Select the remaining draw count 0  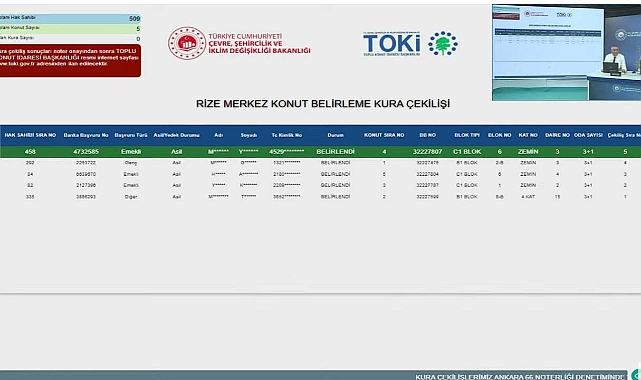(x=138, y=39)
